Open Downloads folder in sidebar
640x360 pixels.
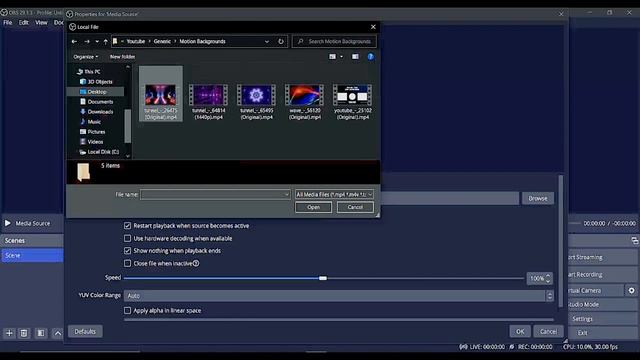(96, 112)
